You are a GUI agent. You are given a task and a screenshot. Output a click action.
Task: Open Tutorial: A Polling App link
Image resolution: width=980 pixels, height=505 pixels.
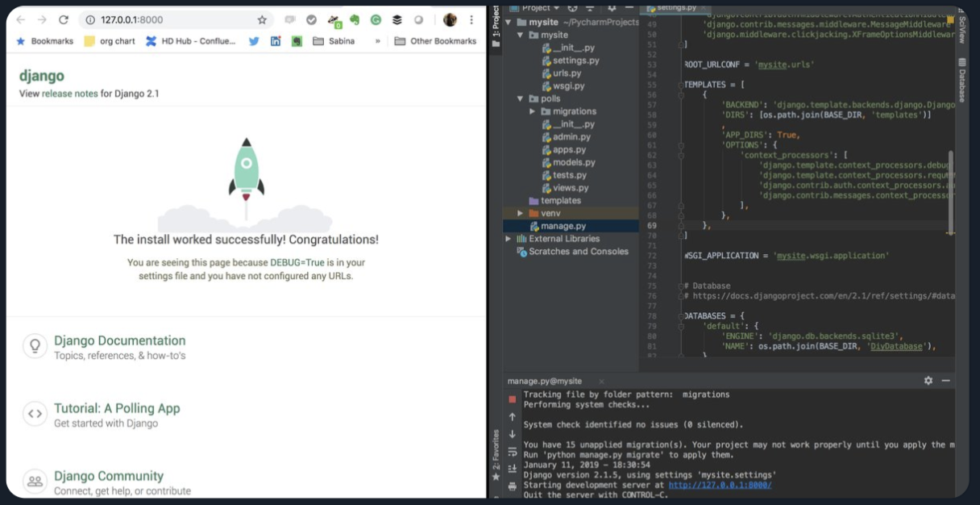tap(117, 408)
